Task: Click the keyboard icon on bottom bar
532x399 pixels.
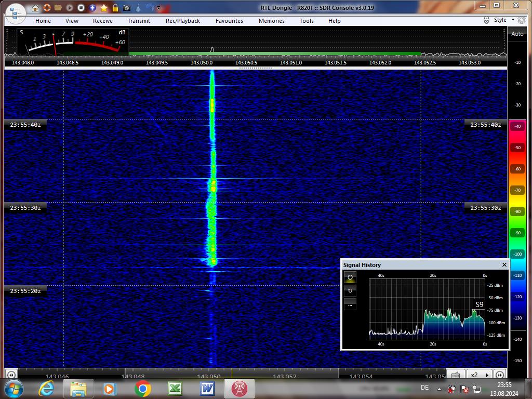Action: pos(456,375)
